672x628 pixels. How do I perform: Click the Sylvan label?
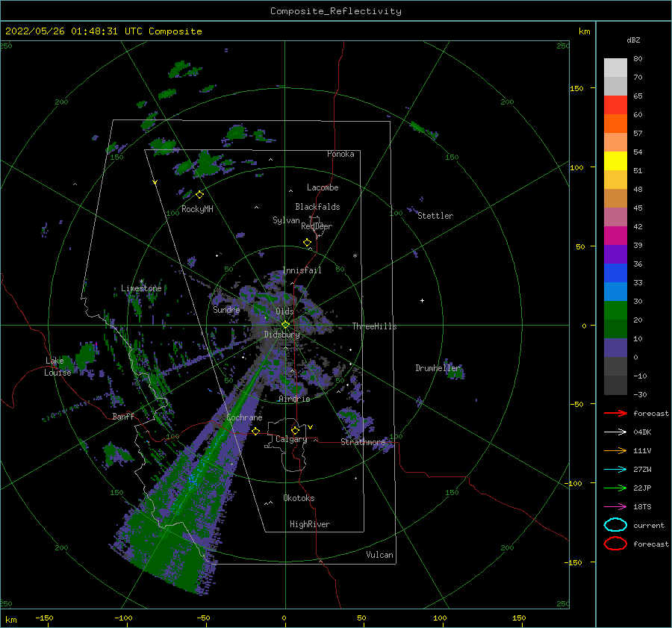tap(286, 220)
